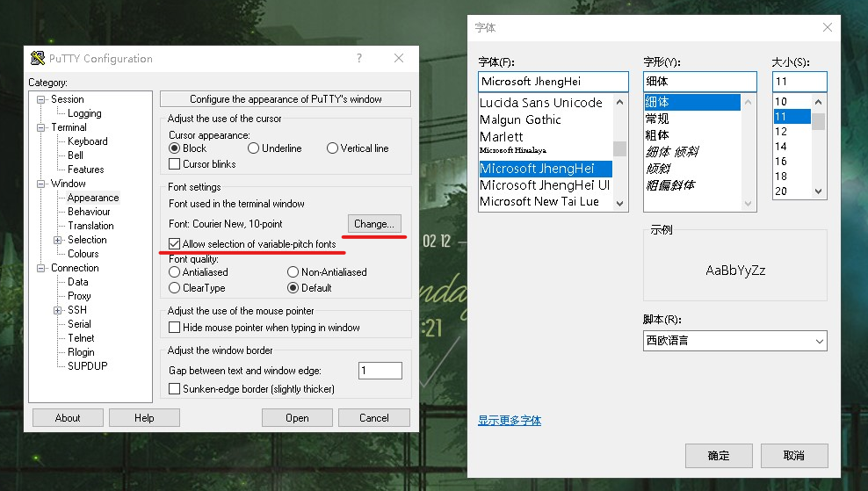The image size is (868, 491).
Task: Click the About button
Action: [68, 418]
